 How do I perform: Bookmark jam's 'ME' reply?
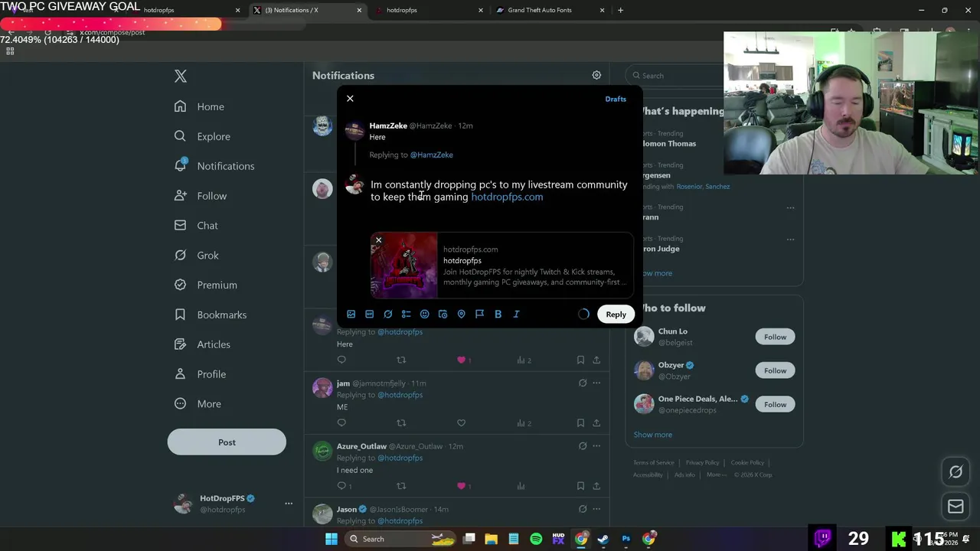click(580, 422)
